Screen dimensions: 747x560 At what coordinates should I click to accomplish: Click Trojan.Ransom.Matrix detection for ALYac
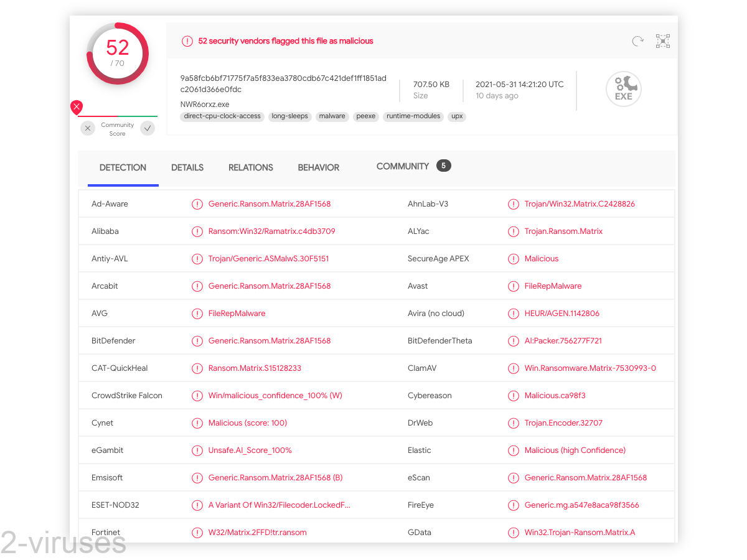pyautogui.click(x=563, y=231)
